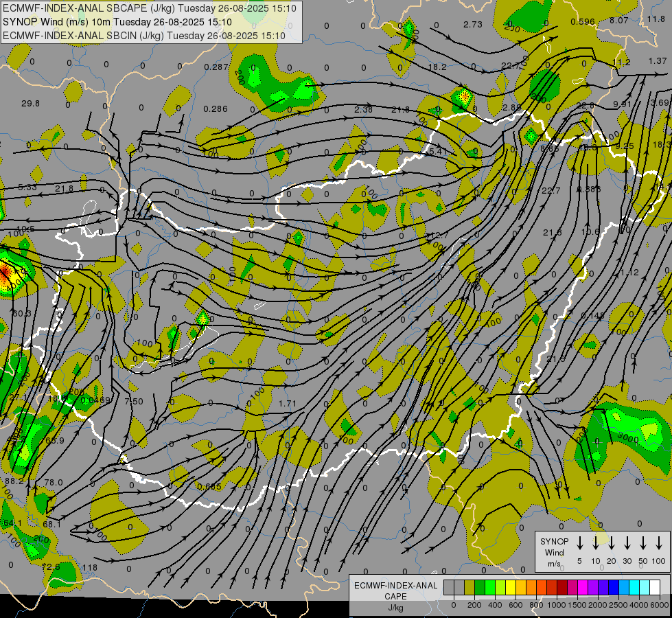Click the 7.50 value on the map

coord(134,401)
